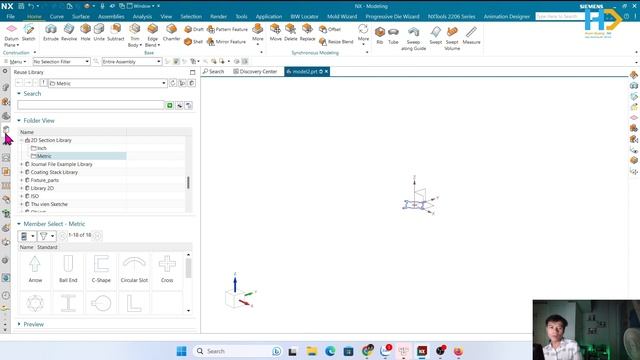Open Sweep along Guide tool

[413, 38]
